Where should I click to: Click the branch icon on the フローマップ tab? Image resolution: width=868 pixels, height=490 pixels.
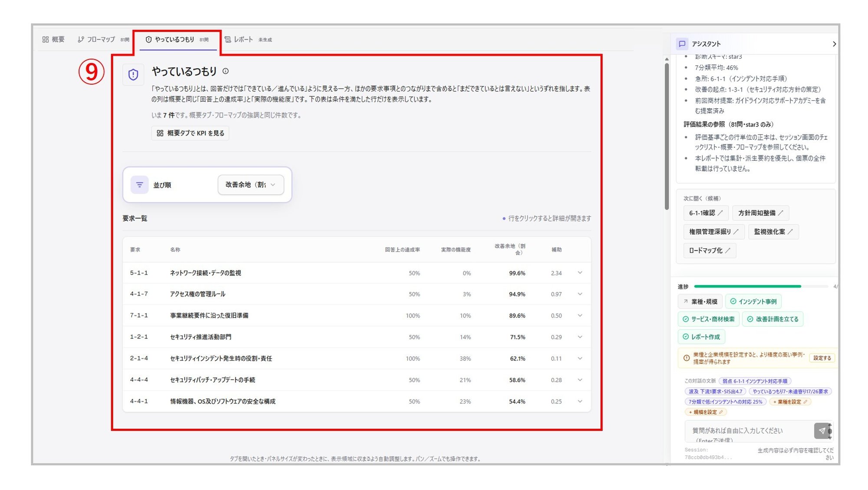click(81, 40)
